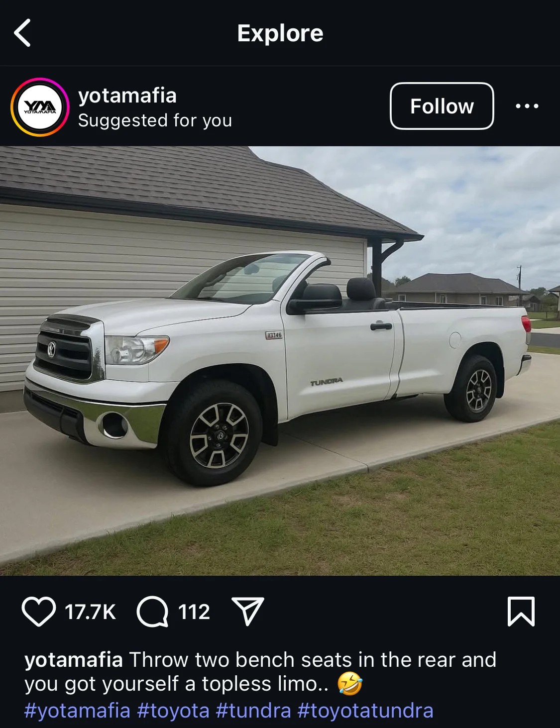Tap the 112 comments count
This screenshot has width=560, height=728.
194,612
